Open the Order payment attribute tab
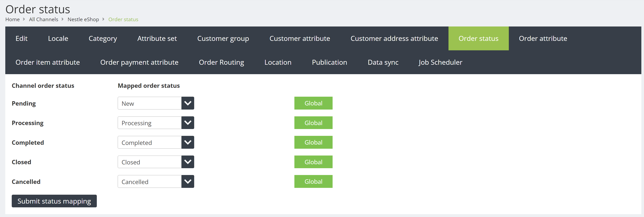 click(x=139, y=62)
